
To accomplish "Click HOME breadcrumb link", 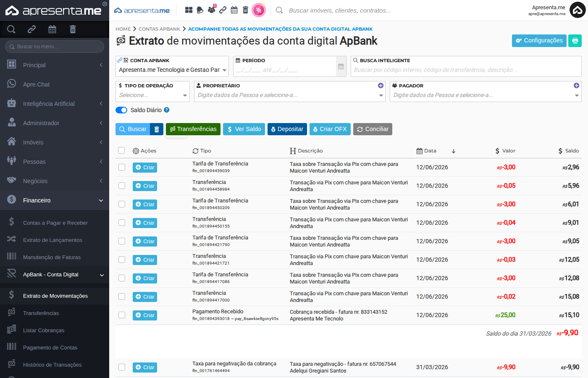I will click(123, 29).
